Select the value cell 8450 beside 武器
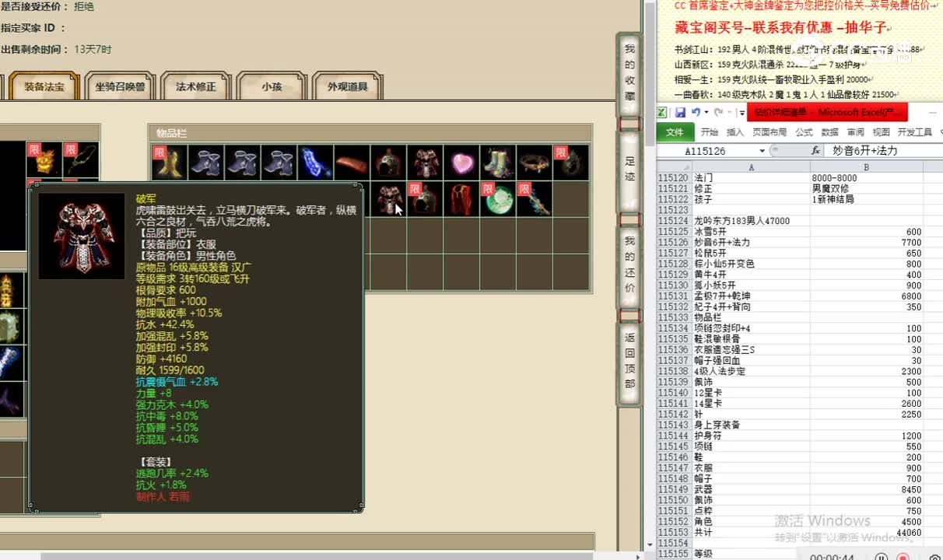 (866, 490)
